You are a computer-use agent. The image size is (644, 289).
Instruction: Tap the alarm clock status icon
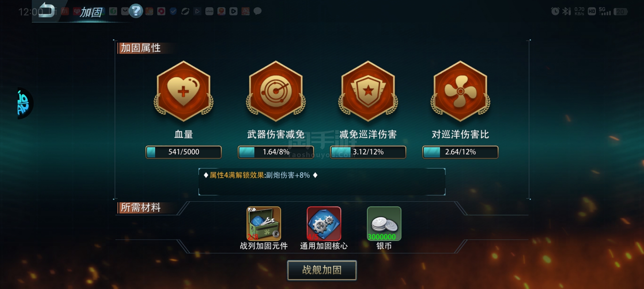(555, 12)
